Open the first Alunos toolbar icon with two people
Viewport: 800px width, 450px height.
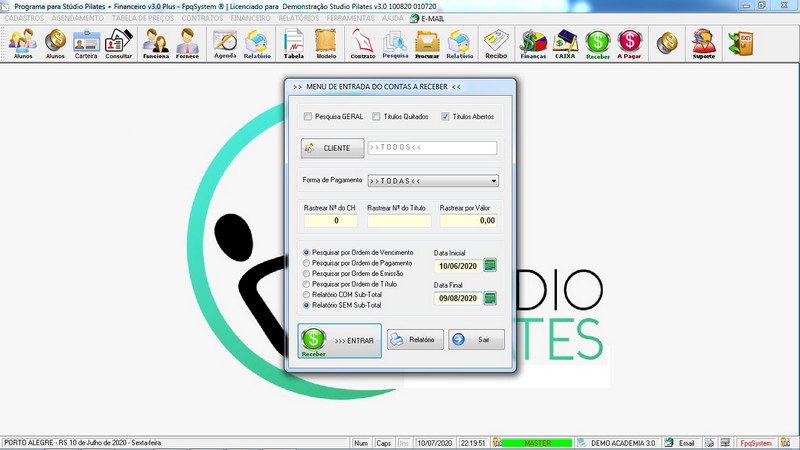point(22,44)
